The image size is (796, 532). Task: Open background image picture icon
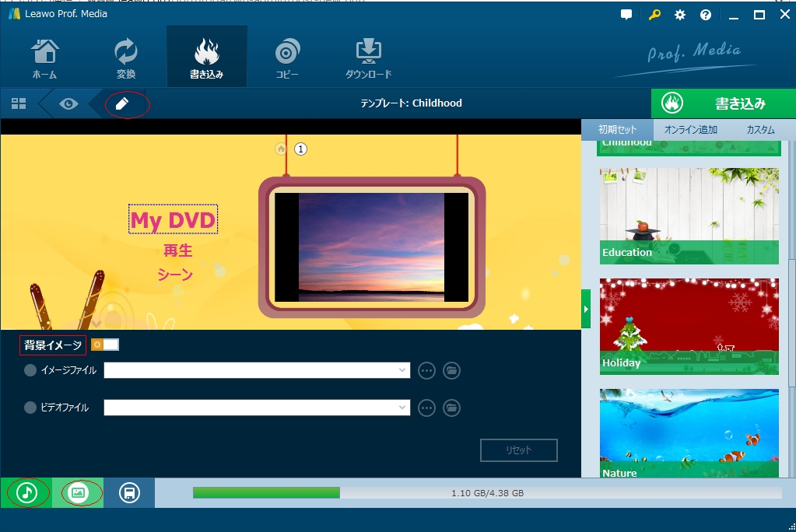tap(78, 492)
